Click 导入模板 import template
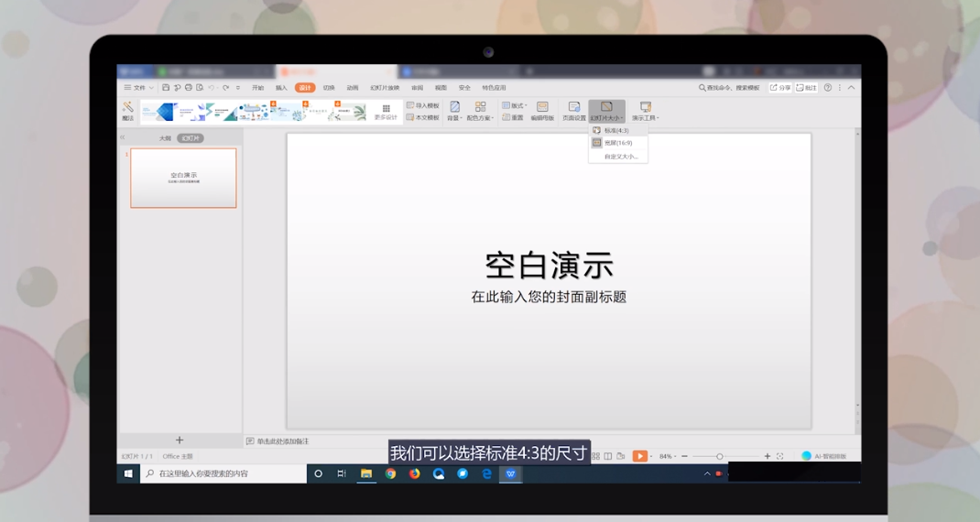Image resolution: width=980 pixels, height=522 pixels. coord(423,105)
